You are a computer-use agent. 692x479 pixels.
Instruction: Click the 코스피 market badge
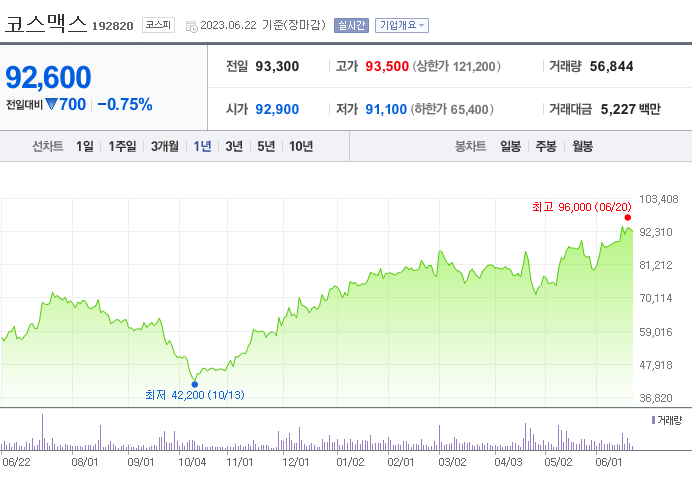tap(158, 25)
